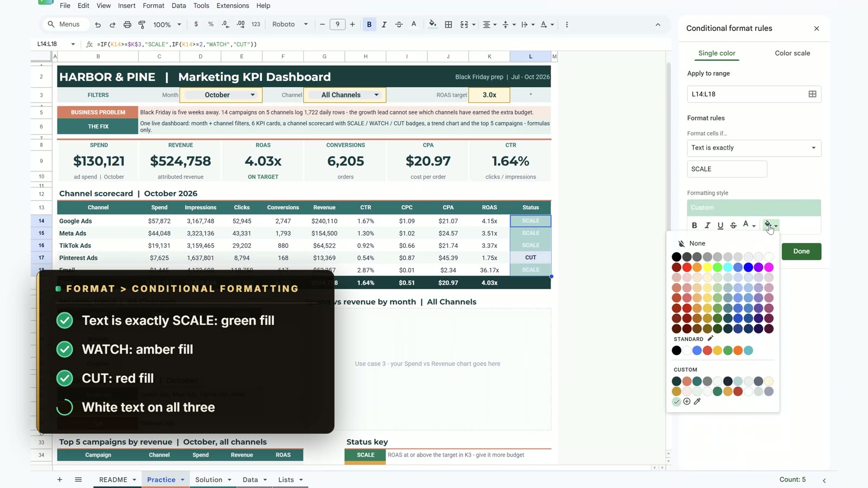Open the Borders tool
The width and height of the screenshot is (868, 488).
(449, 24)
